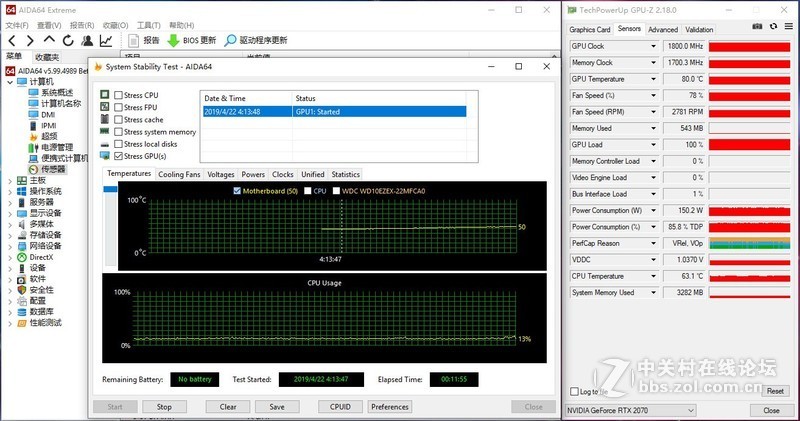The image size is (800, 421).
Task: Click the red GPU Load graph bar
Action: (749, 144)
